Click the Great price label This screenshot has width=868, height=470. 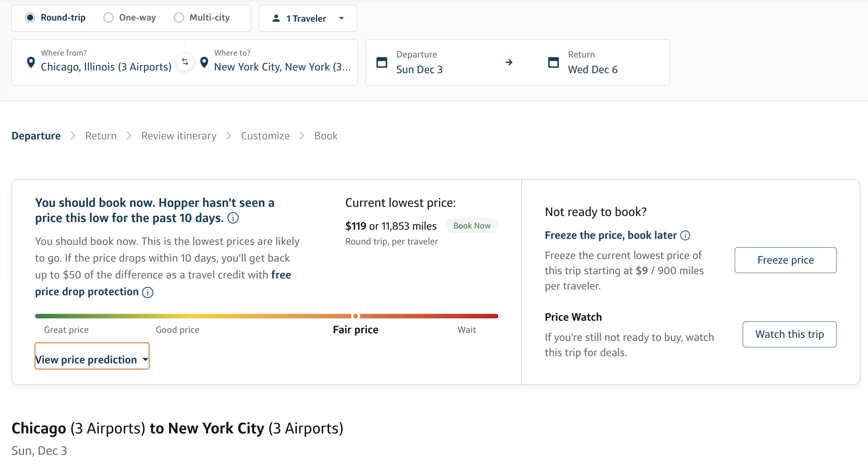(66, 330)
